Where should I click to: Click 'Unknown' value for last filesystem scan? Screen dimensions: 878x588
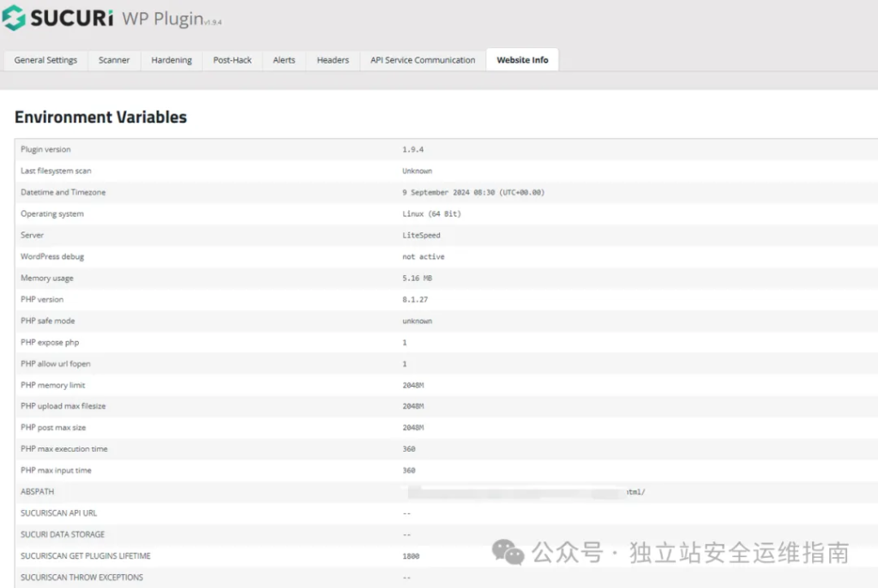pyautogui.click(x=418, y=171)
